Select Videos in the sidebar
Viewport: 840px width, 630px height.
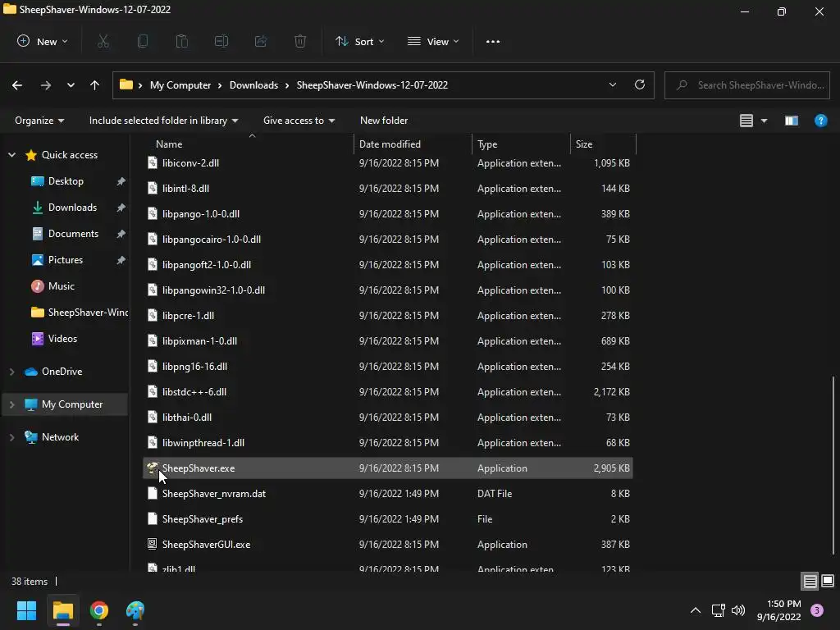[x=62, y=339]
